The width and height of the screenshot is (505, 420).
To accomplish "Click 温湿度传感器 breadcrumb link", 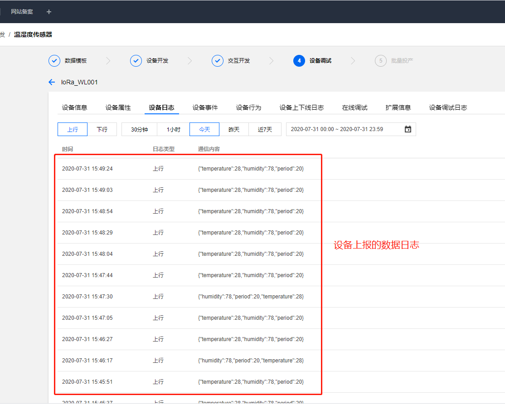I will (x=33, y=34).
